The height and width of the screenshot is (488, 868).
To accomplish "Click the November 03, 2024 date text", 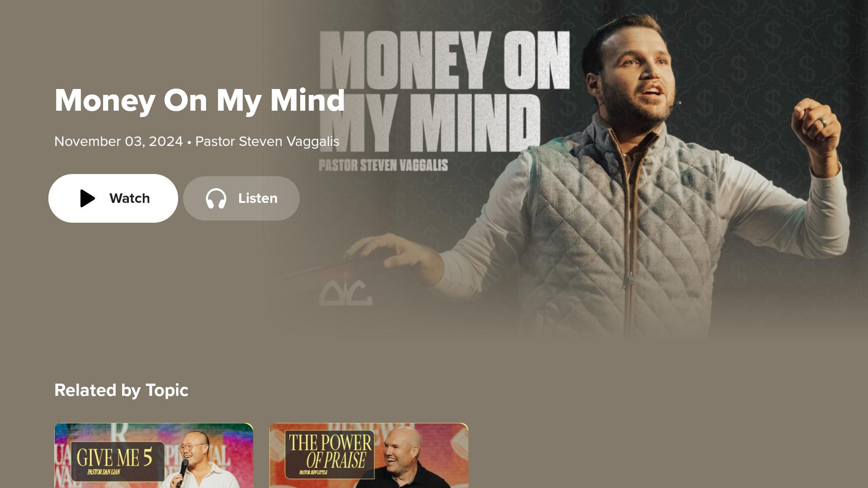I will pos(118,141).
